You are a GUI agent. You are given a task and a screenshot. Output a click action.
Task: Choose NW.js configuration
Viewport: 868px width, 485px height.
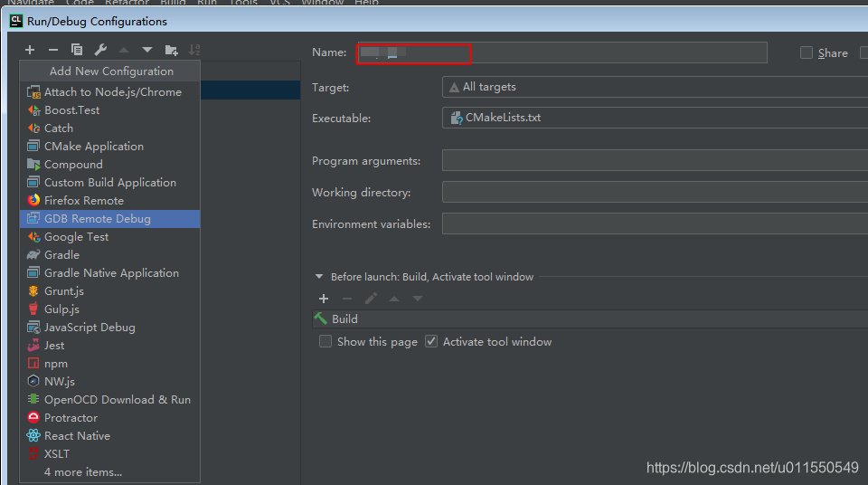[109, 381]
